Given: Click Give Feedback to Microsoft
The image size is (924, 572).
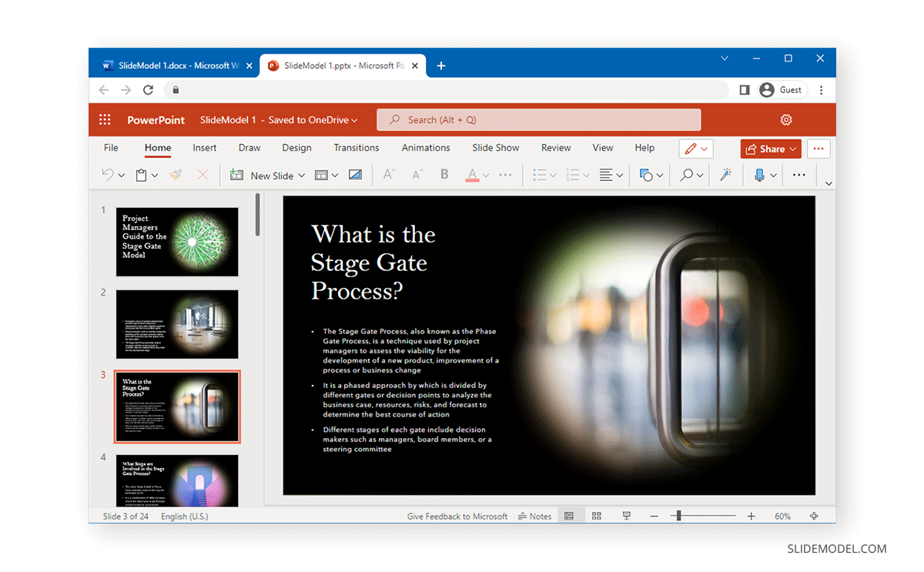Looking at the screenshot, I should (457, 516).
